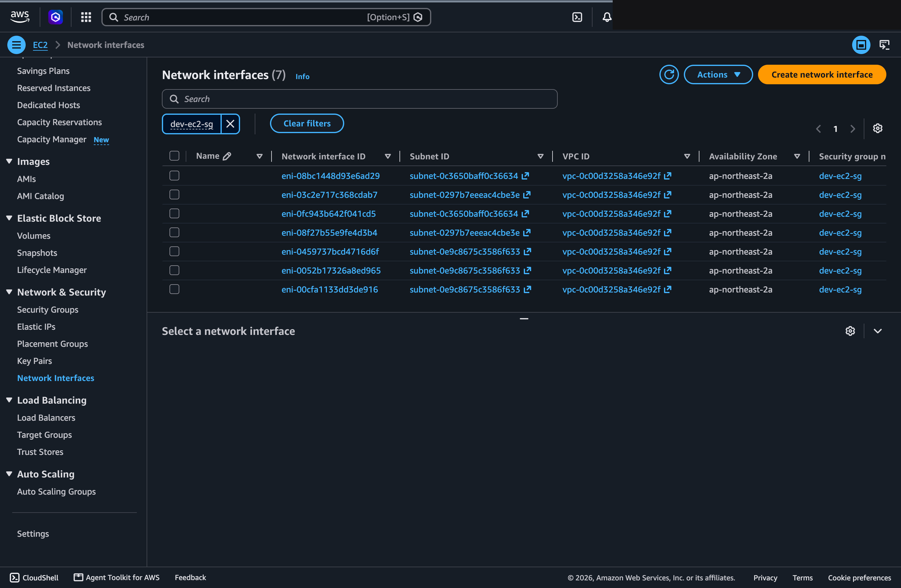Toggle the side navigation hamburger button
Viewport: 901px width, 588px height.
[16, 45]
